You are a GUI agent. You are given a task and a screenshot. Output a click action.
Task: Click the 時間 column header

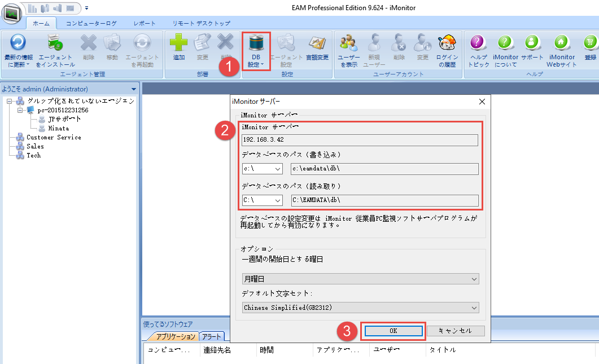coord(285,350)
